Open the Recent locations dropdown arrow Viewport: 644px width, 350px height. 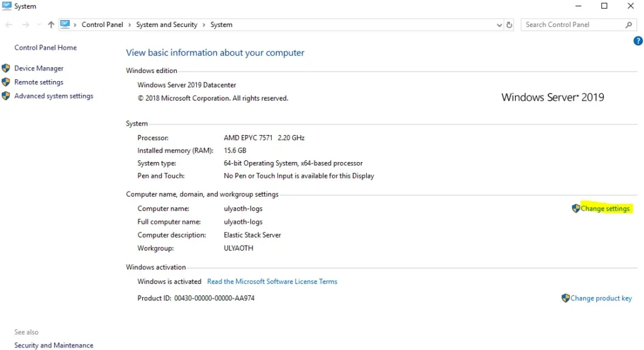[x=39, y=25]
